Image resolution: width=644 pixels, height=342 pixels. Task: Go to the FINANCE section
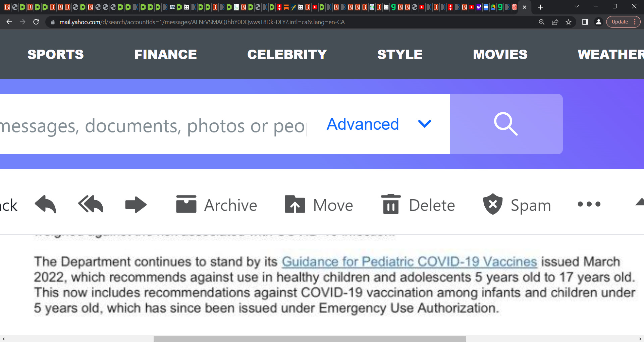[166, 54]
